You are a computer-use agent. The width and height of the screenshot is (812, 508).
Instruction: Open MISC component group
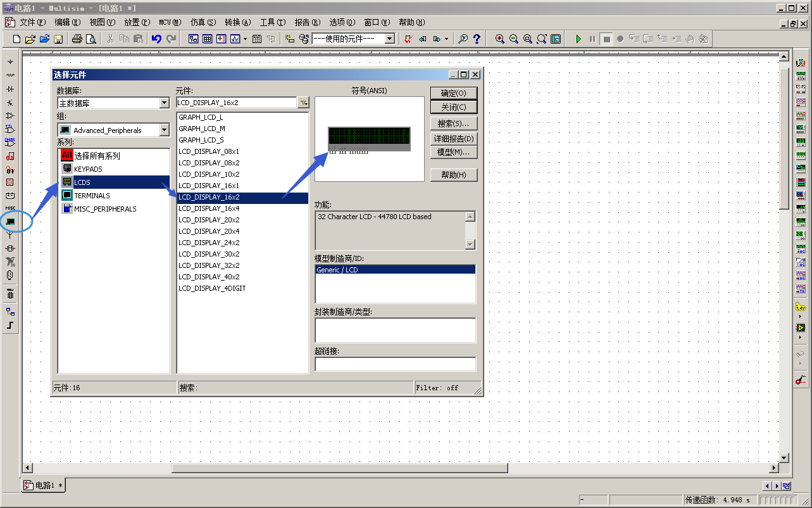tap(10, 208)
